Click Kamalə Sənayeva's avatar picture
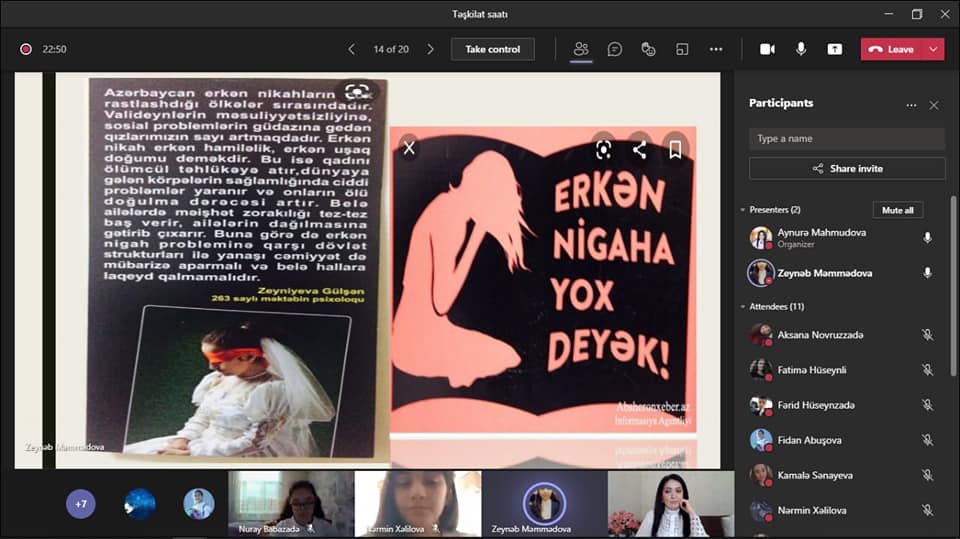Viewport: 960px width, 539px height. point(761,475)
